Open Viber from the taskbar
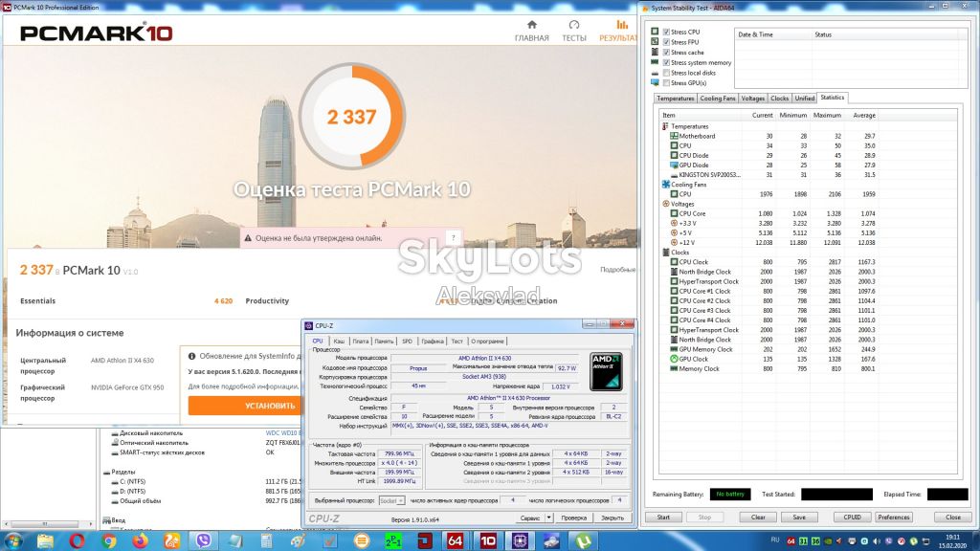 pos(203,540)
